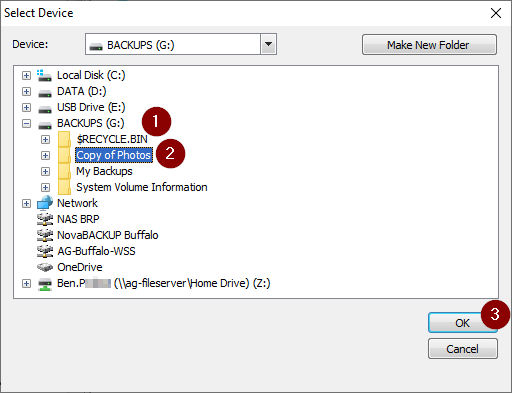Select AG-Buffalo-WSS network device
The image size is (512, 393).
[x=96, y=251]
